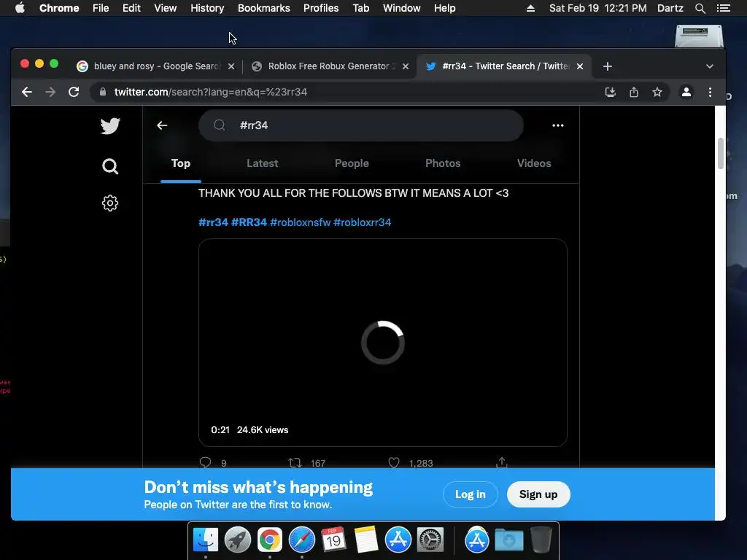Click the Sign up button
Viewport: 747px width, 560px height.
point(538,494)
